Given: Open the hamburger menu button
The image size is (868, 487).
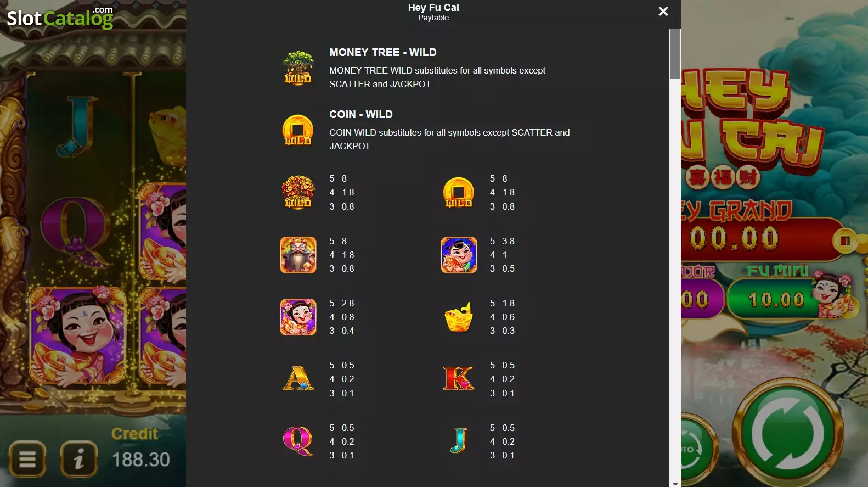Looking at the screenshot, I should coord(27,458).
